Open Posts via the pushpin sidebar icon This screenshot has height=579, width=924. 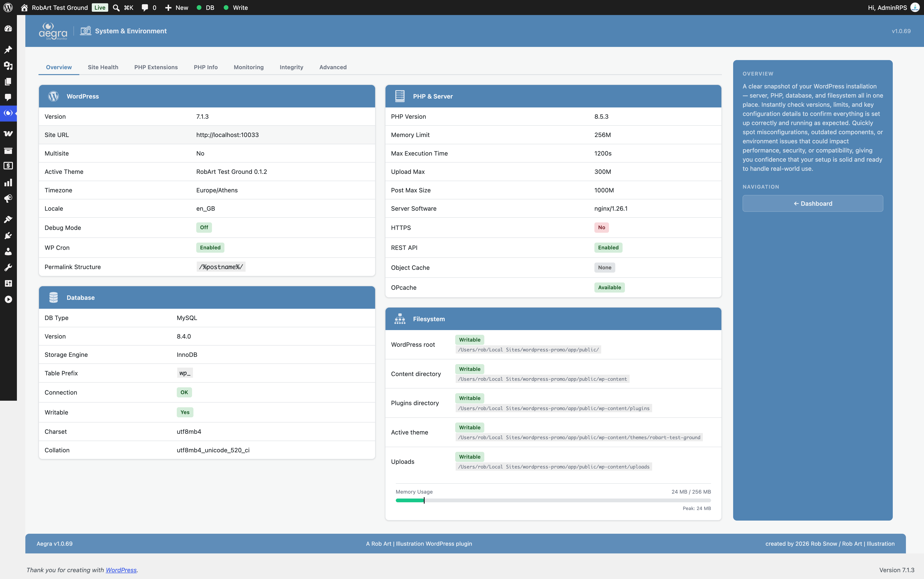coord(8,50)
